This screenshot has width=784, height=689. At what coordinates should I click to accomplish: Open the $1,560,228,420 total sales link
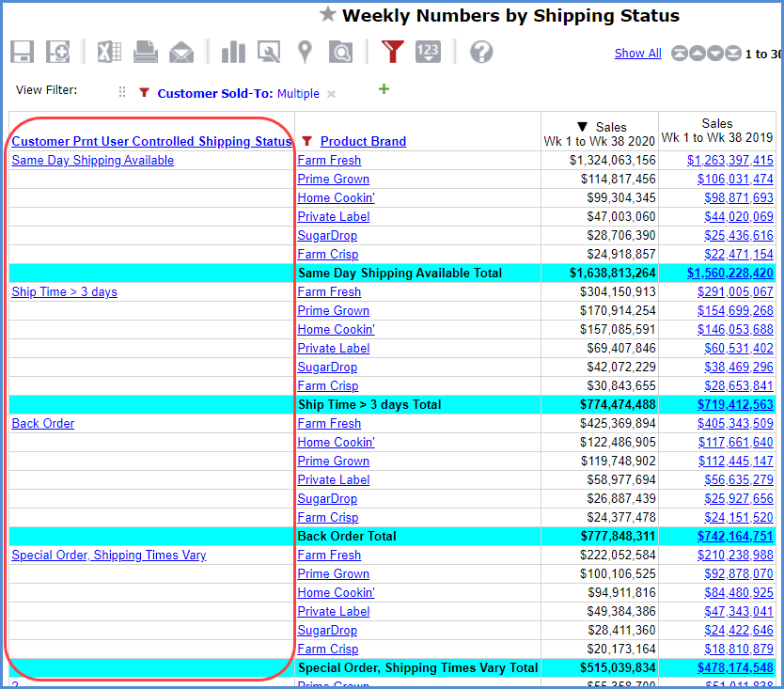(x=729, y=274)
